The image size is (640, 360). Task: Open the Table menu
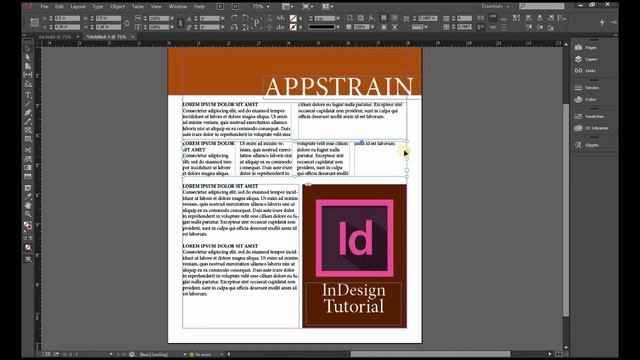coord(138,7)
